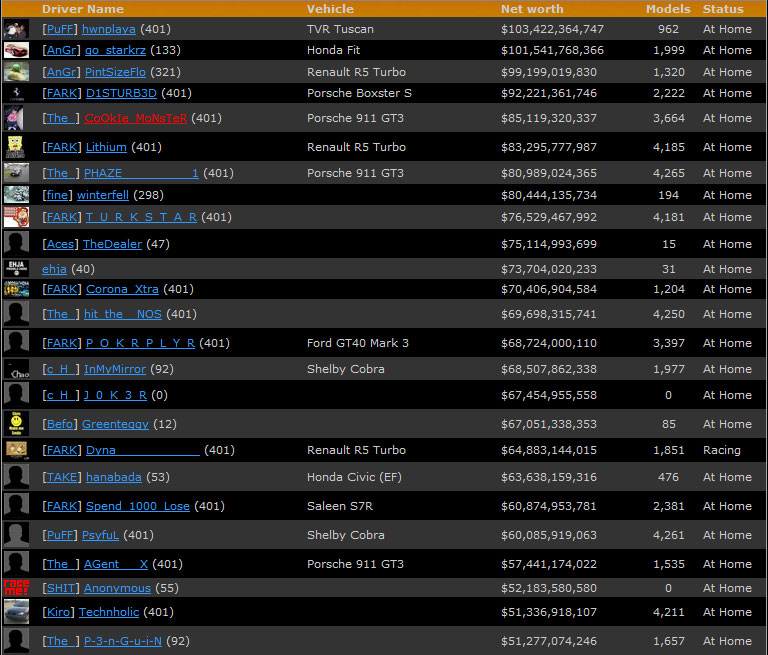Click the 'Driver Name' column header

[83, 9]
